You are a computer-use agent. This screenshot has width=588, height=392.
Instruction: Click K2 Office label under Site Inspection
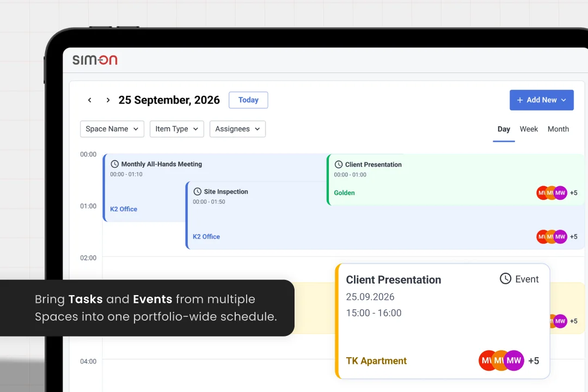[206, 237]
